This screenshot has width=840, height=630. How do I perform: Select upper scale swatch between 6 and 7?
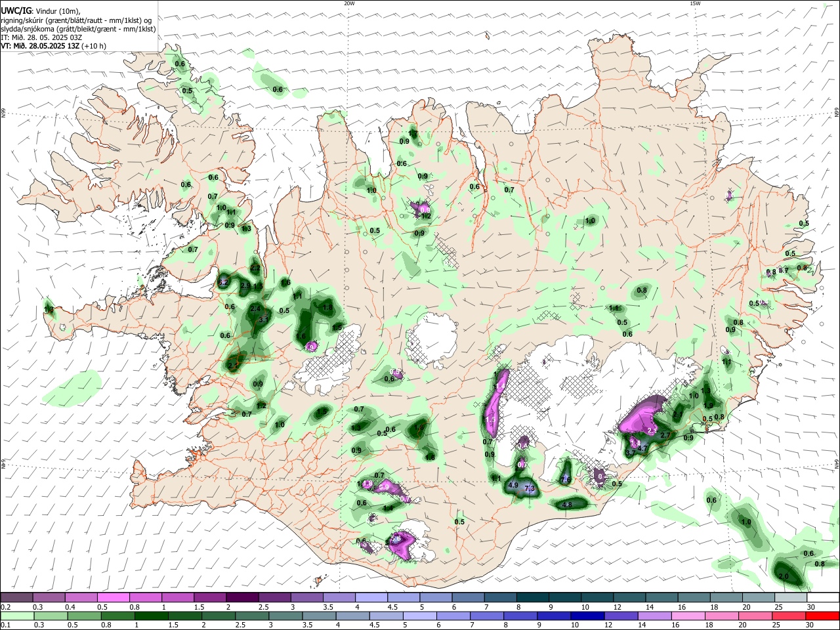point(469,598)
